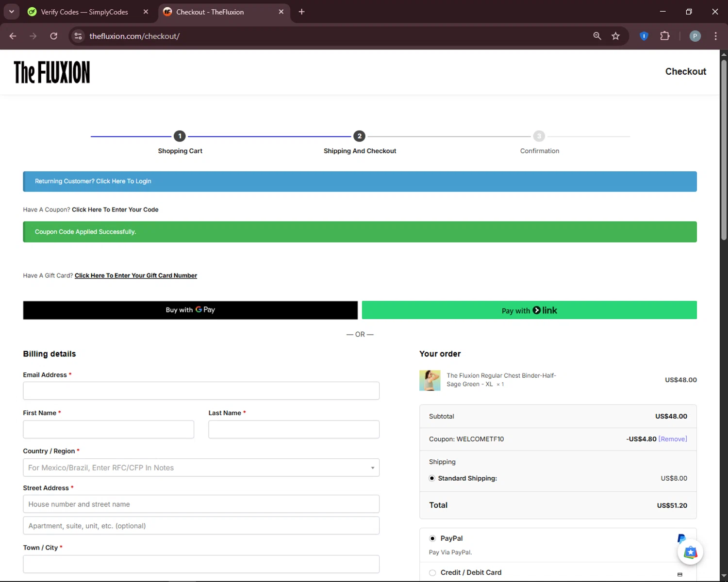
Task: Click step 1 Shopping Cart circle
Action: pyautogui.click(x=180, y=136)
